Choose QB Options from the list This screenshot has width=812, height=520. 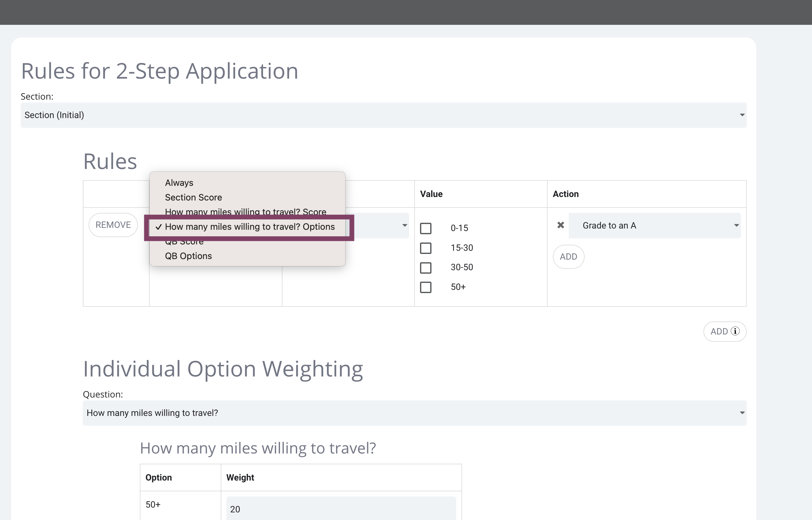tap(188, 256)
